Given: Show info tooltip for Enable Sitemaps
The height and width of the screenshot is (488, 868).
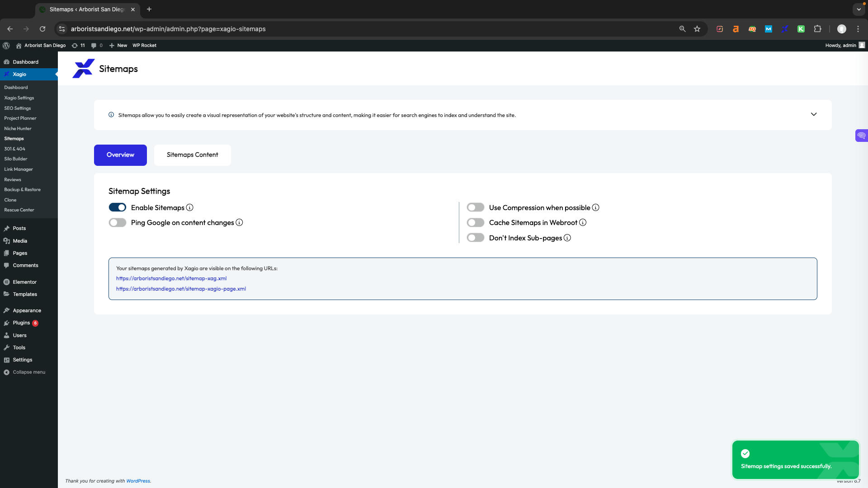Looking at the screenshot, I should click(190, 208).
